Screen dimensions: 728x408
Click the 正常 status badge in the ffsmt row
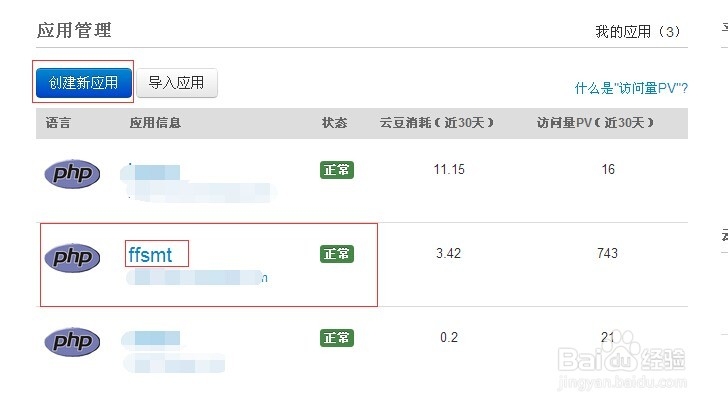[337, 254]
